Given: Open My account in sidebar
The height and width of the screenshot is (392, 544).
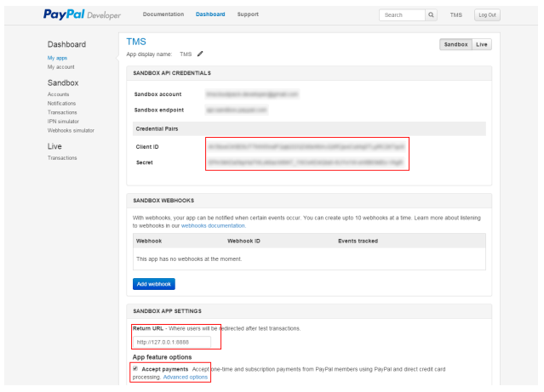Looking at the screenshot, I should tap(61, 66).
